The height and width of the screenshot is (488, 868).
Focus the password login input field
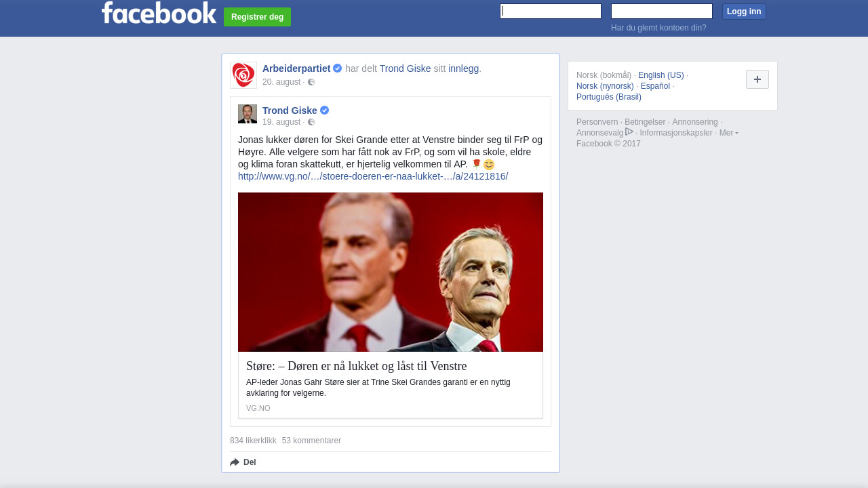click(x=662, y=11)
